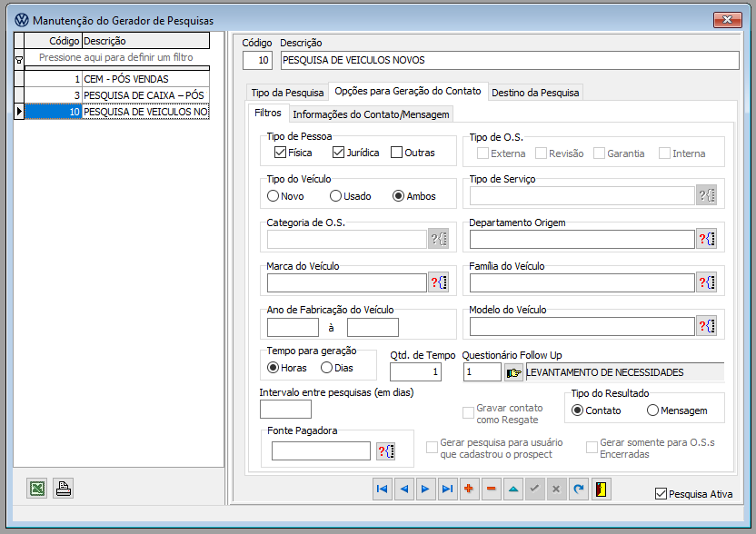Focus Intervalo entre pesquisas field
Screen dimensions: 756x534
point(285,410)
